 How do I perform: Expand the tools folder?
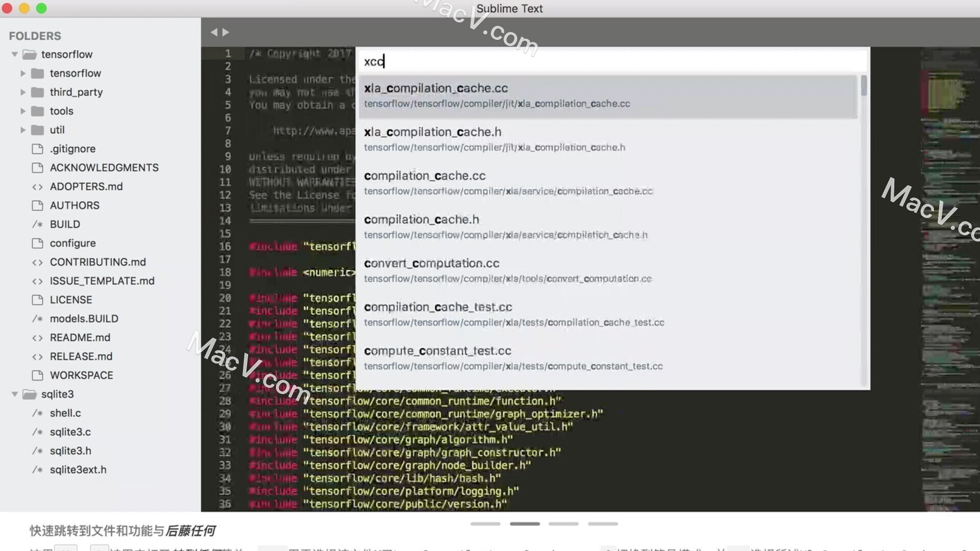[22, 111]
